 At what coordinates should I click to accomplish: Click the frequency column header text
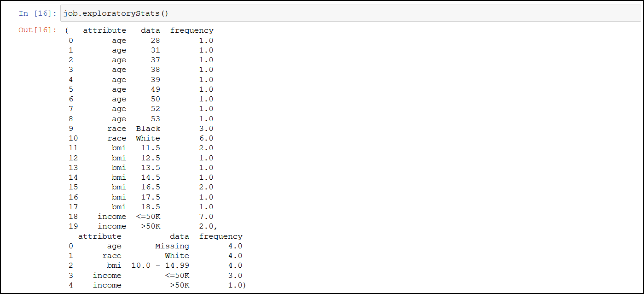coord(192,30)
